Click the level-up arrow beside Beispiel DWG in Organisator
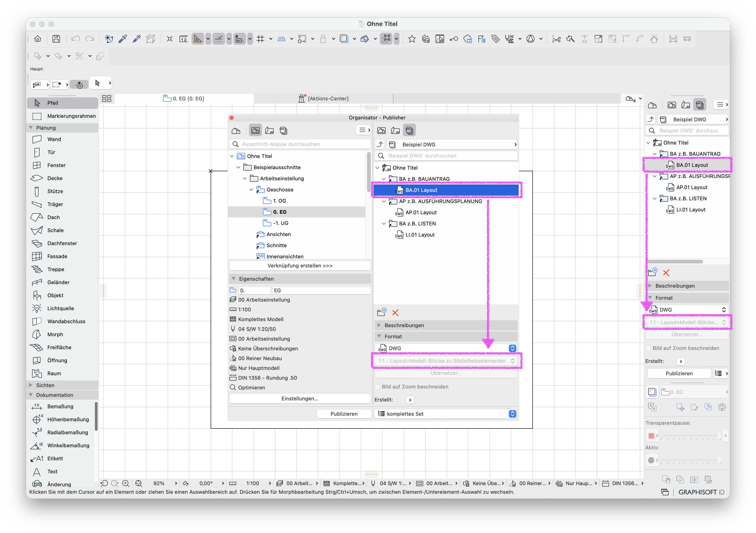756x533 pixels. click(x=380, y=145)
